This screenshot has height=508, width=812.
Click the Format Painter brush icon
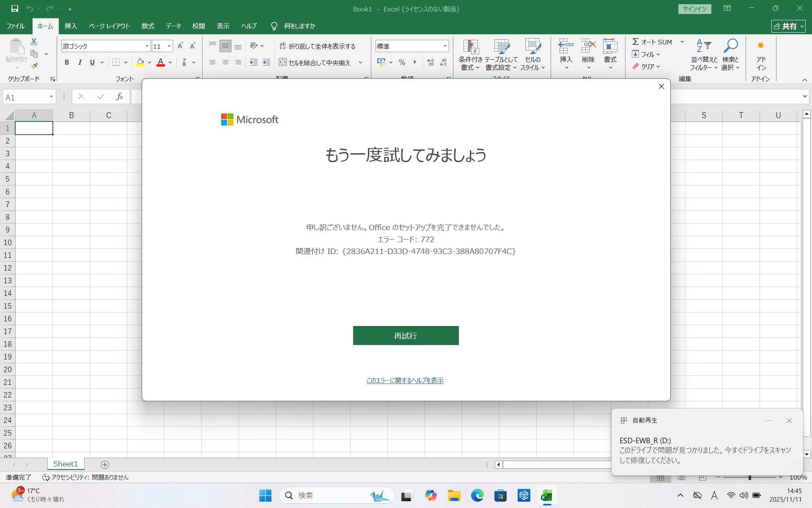[34, 66]
